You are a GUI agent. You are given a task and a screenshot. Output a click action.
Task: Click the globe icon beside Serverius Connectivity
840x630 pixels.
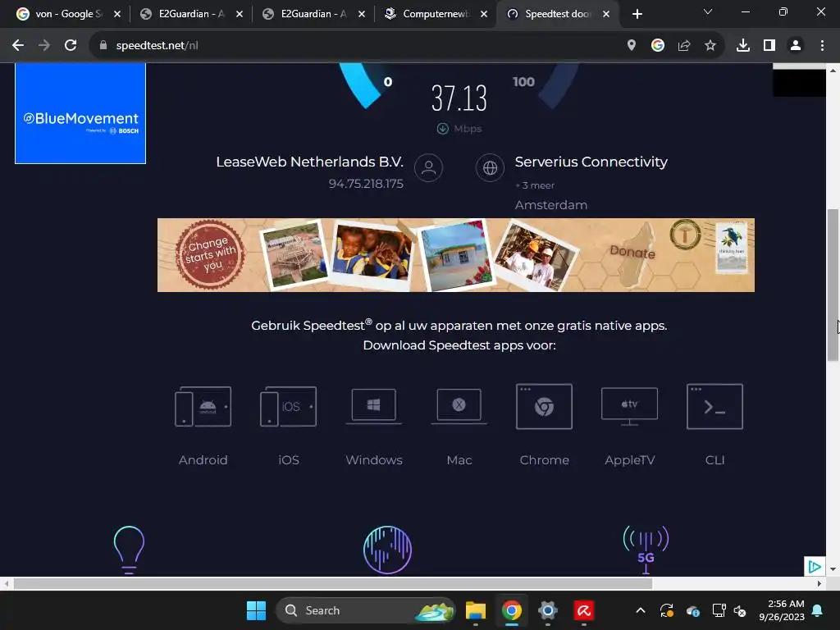pos(490,167)
